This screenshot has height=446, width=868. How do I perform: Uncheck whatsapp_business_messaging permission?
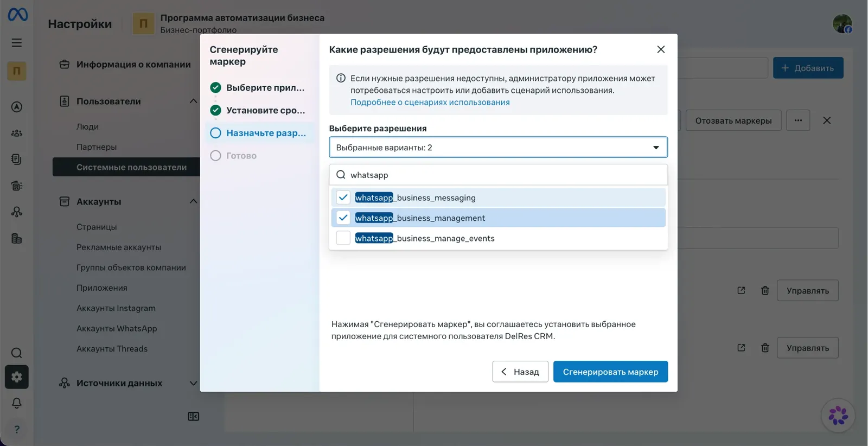343,197
